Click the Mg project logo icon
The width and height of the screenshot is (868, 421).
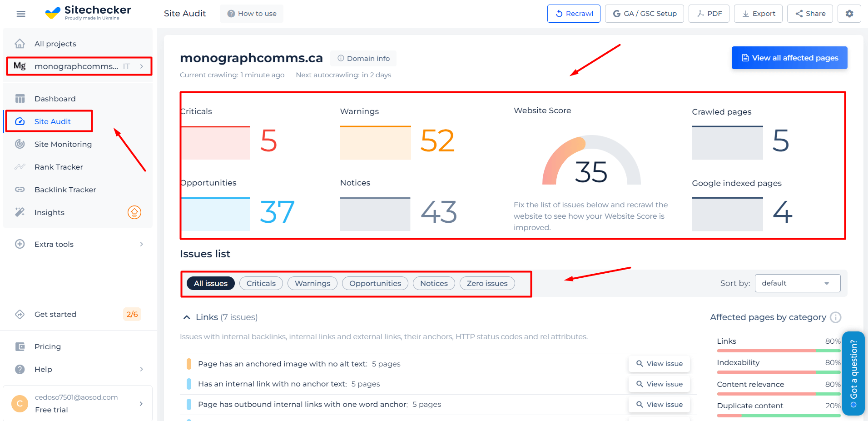[20, 66]
